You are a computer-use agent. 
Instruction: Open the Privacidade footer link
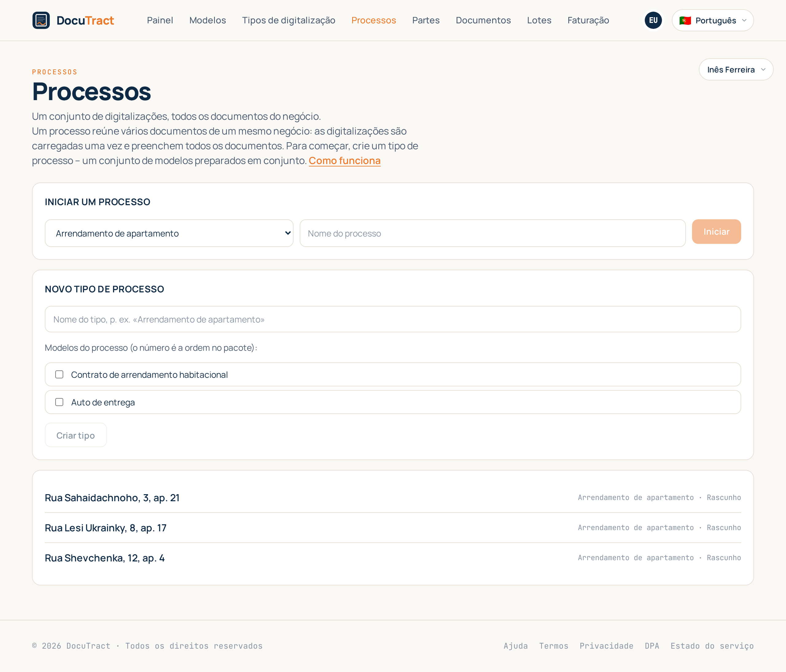coord(606,646)
